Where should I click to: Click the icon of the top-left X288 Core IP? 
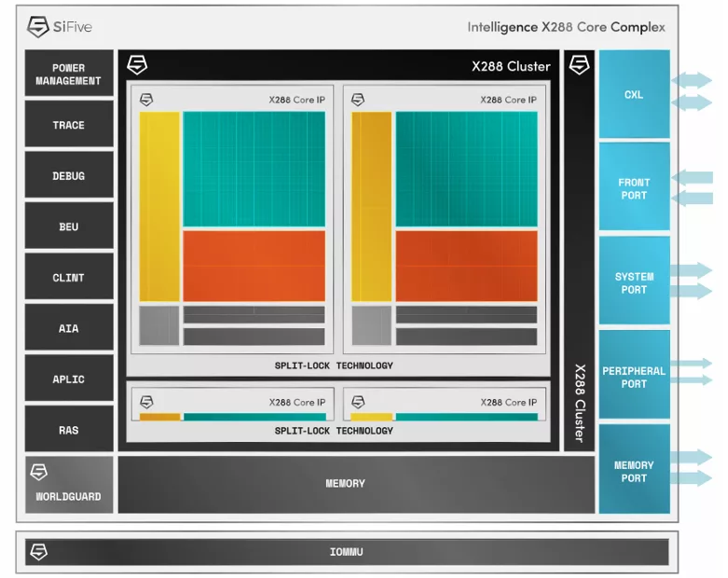(x=146, y=100)
